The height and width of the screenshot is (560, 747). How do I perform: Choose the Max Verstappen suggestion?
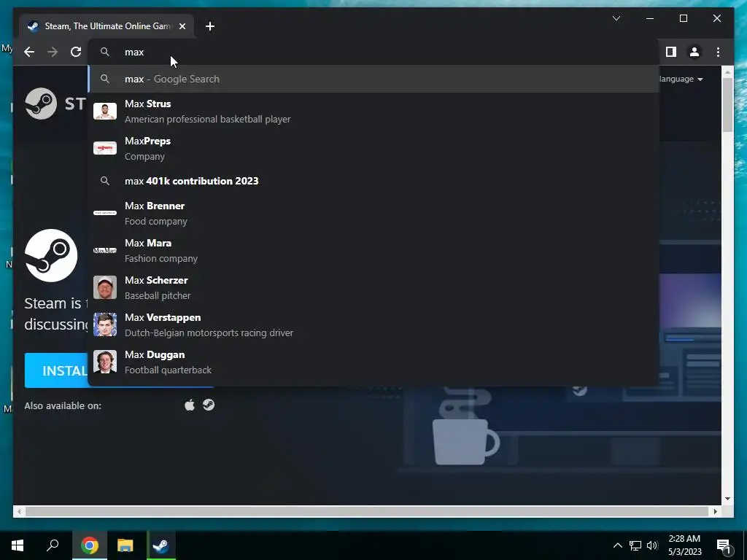point(374,324)
